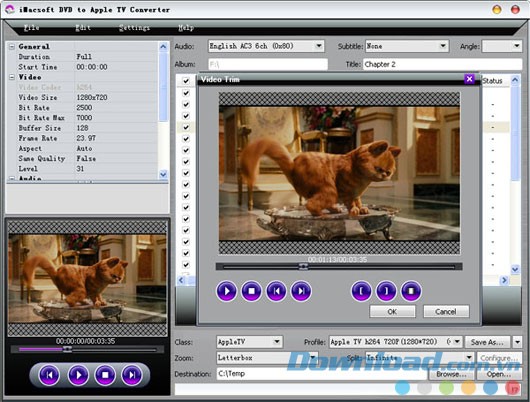Open the Zoom Letterbox dropdown
This screenshot has width=530, height=402.
313,358
